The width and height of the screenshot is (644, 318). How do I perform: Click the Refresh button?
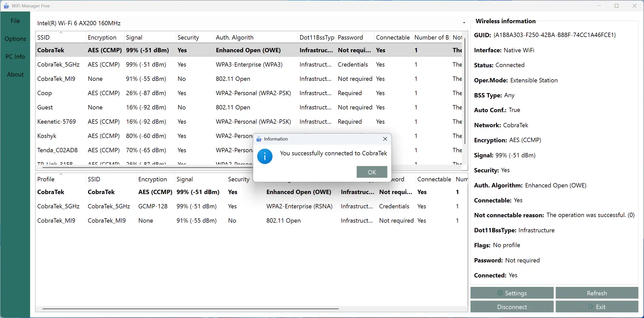(597, 293)
